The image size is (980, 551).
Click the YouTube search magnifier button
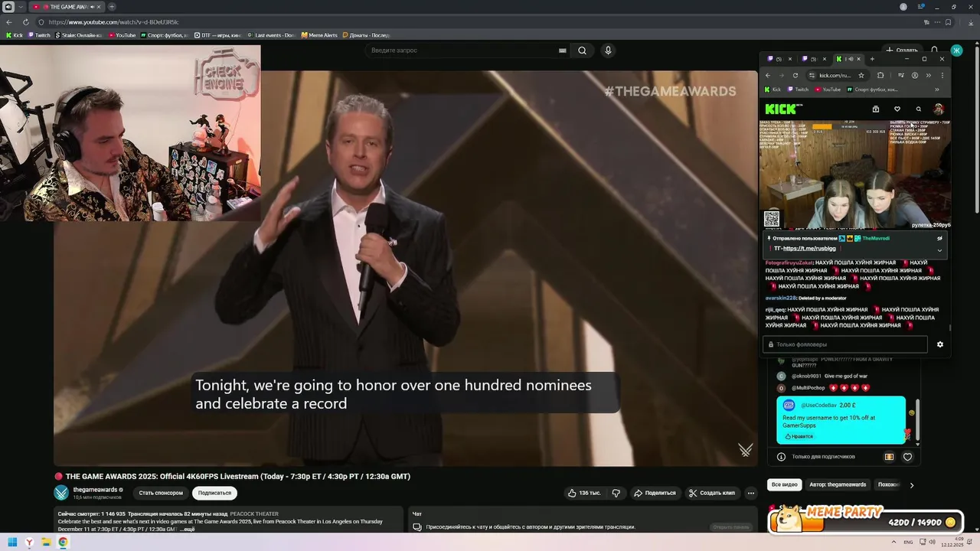pos(582,51)
